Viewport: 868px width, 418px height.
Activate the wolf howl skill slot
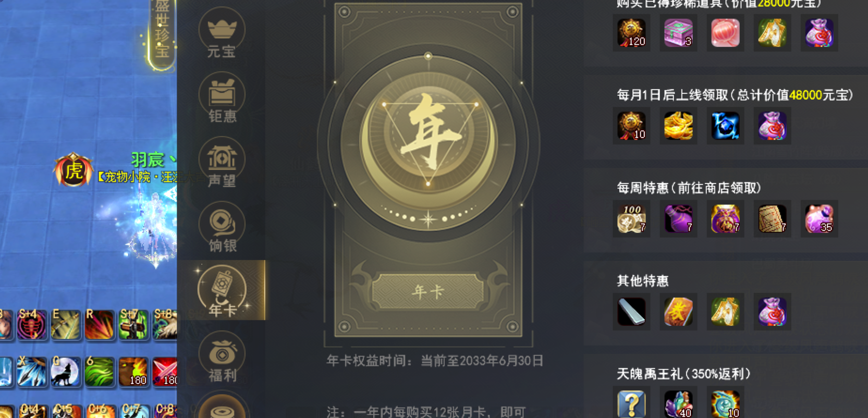point(65,372)
